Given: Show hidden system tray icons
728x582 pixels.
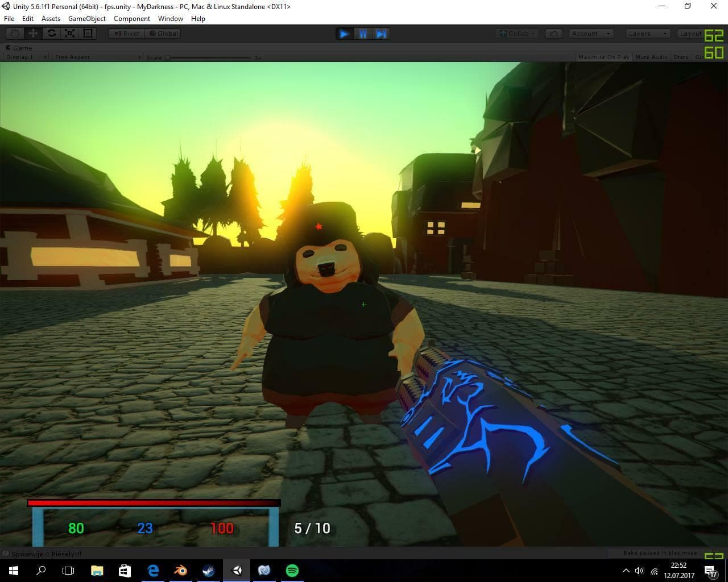Looking at the screenshot, I should click(626, 571).
